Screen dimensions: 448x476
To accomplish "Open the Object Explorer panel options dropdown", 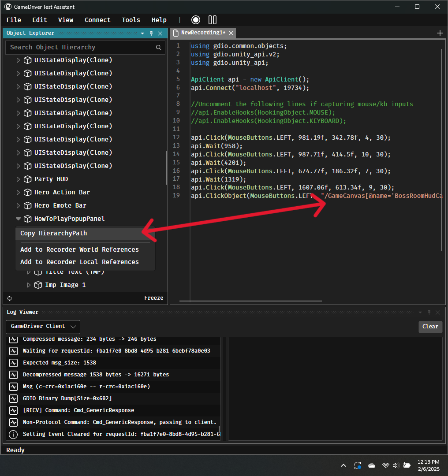I will click(142, 33).
